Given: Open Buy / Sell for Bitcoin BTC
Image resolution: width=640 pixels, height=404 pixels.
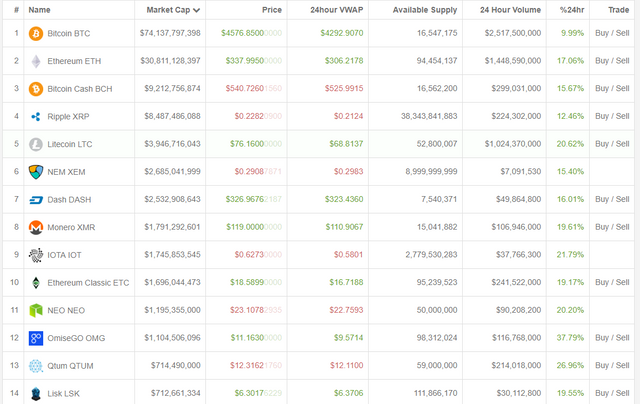Looking at the screenshot, I should (x=612, y=33).
